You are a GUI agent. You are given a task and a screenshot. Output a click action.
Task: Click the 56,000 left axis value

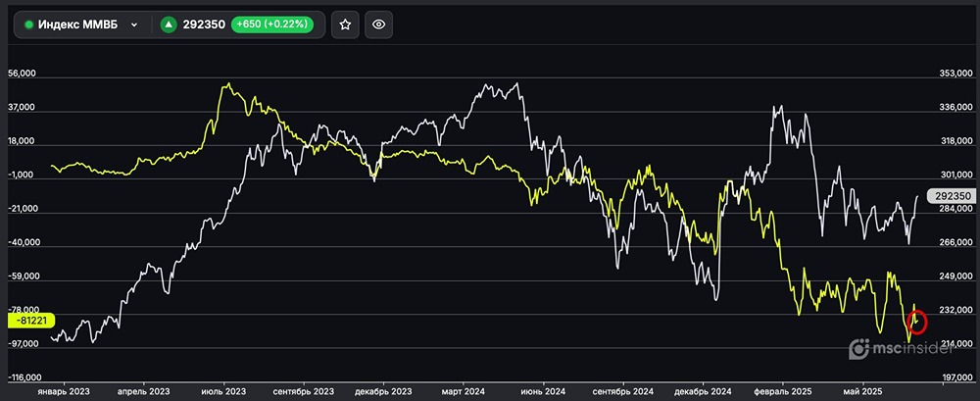[22, 74]
